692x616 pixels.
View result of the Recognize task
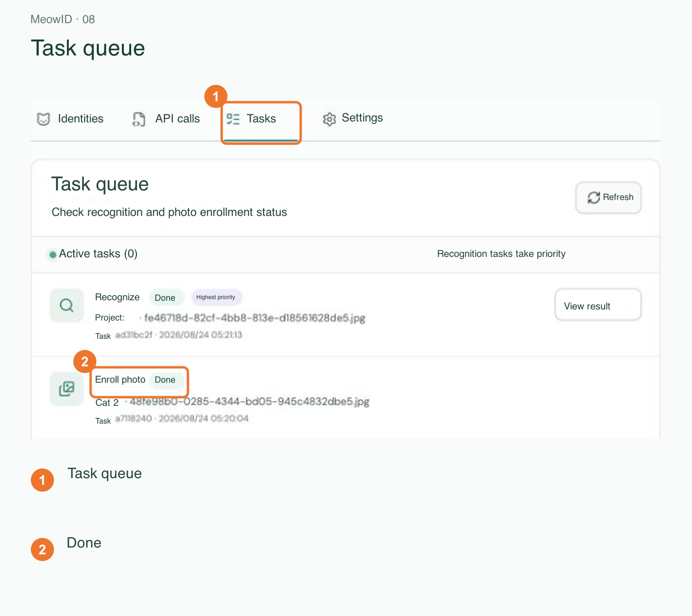(598, 305)
